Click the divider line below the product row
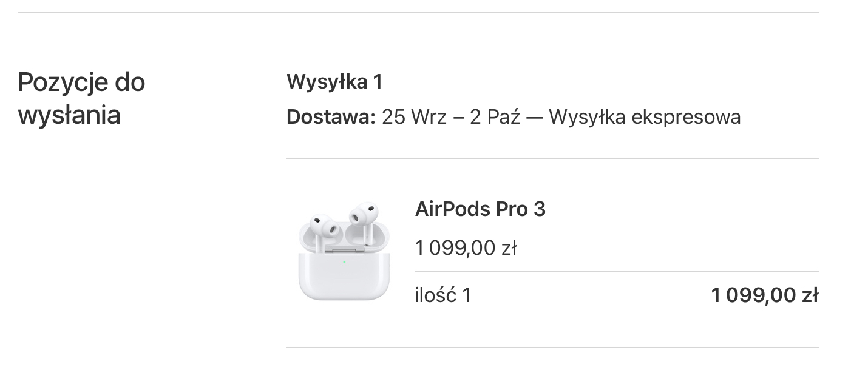The image size is (868, 370). click(552, 348)
